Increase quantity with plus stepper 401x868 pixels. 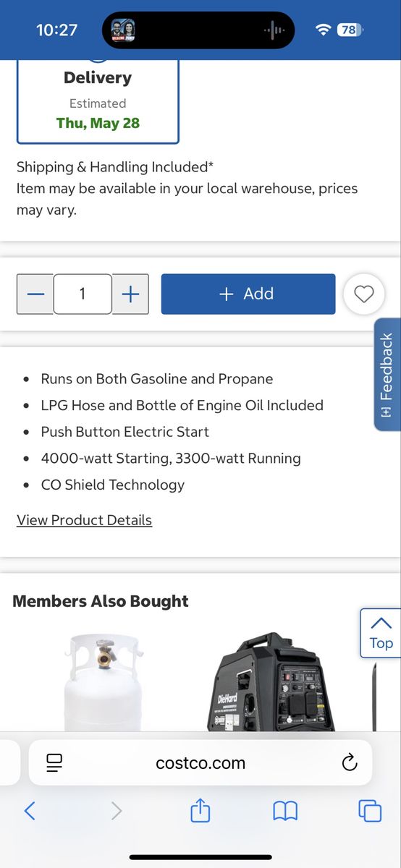pos(130,294)
